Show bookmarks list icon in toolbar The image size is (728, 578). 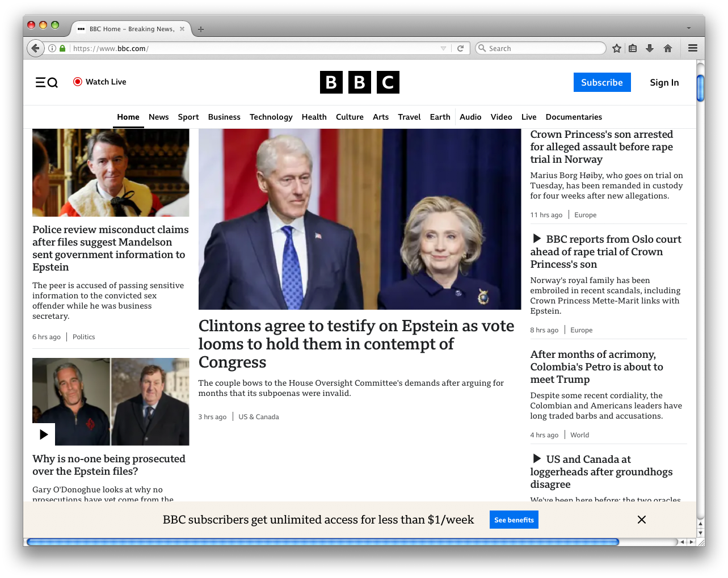[x=633, y=48]
